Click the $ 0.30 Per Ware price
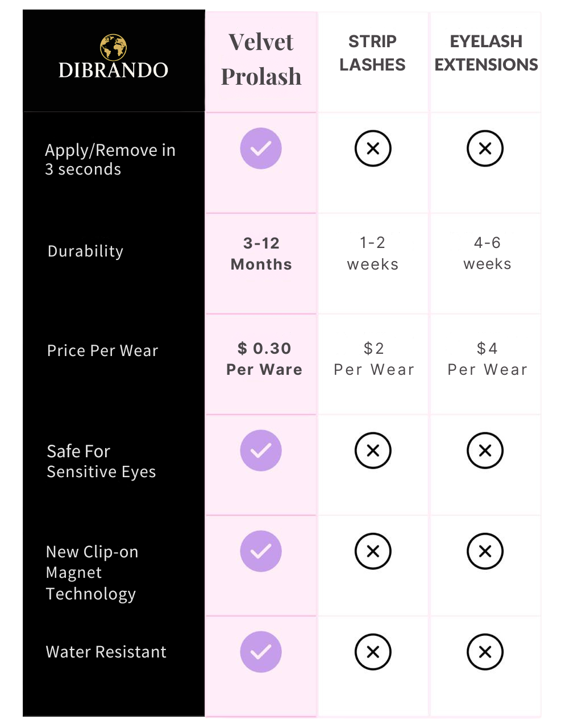This screenshot has height=728, width=565. pos(264,359)
